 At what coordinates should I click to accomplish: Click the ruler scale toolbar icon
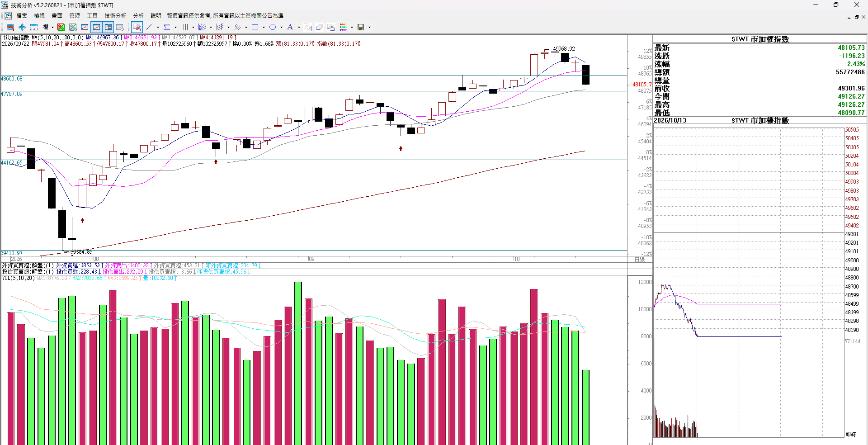coord(34,27)
